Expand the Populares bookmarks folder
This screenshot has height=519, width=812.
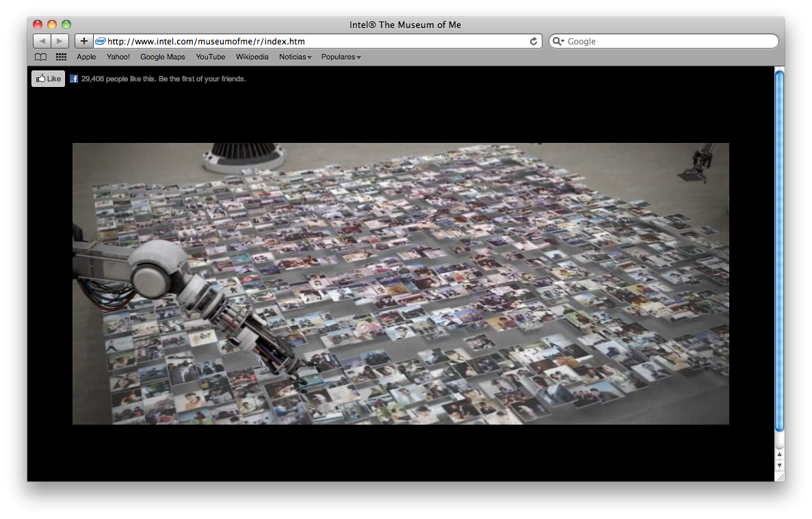click(x=341, y=57)
